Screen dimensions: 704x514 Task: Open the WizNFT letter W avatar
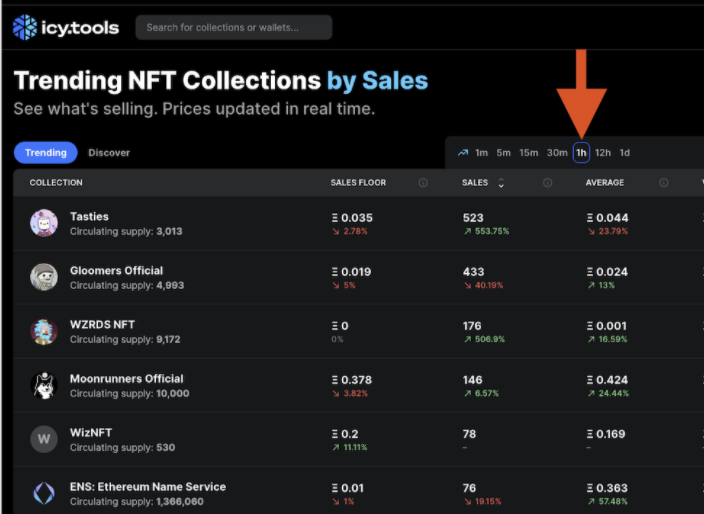tap(44, 439)
